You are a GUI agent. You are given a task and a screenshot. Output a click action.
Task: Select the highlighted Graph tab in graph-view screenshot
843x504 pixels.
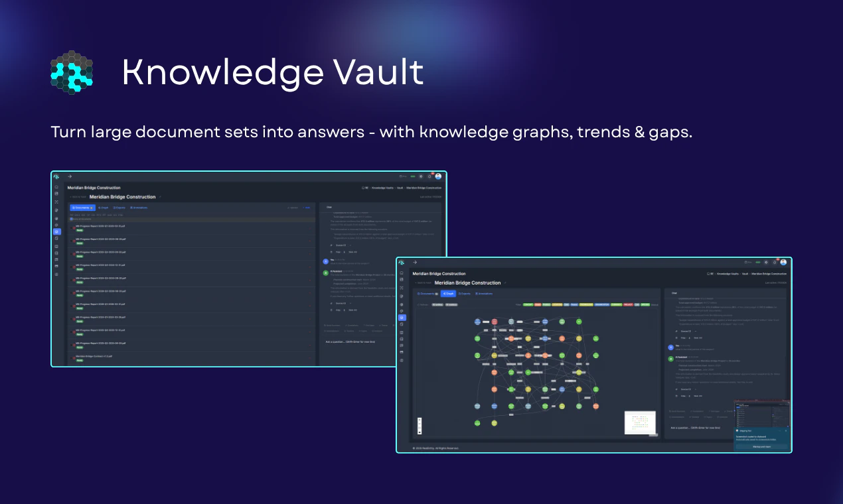coord(448,294)
